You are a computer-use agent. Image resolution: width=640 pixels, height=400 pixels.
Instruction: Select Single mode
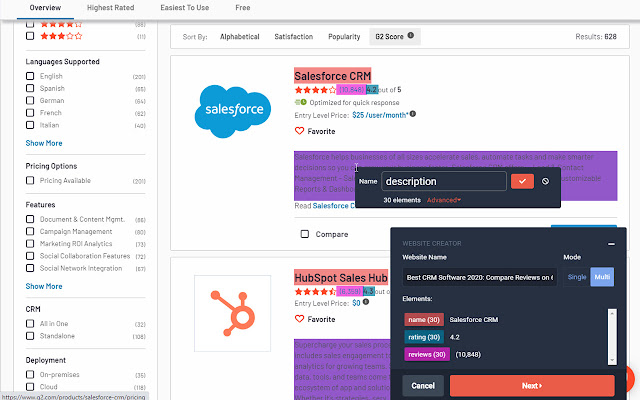point(577,277)
